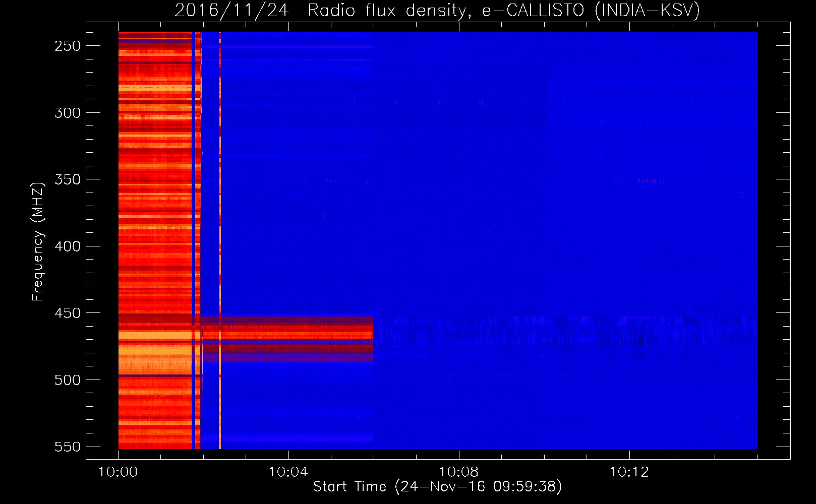Click the 500 frequency tick label

(68, 380)
